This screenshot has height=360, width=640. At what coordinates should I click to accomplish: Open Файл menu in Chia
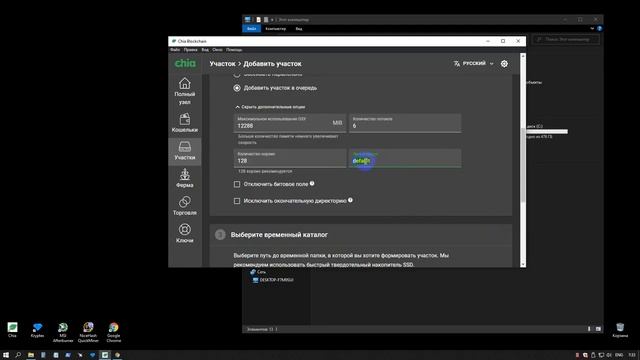point(175,50)
